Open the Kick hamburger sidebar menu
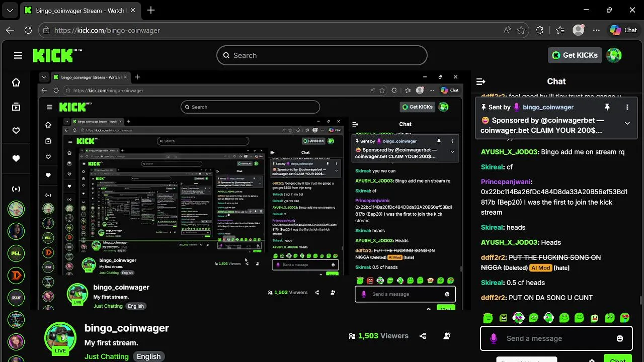The image size is (644, 362). (18, 55)
